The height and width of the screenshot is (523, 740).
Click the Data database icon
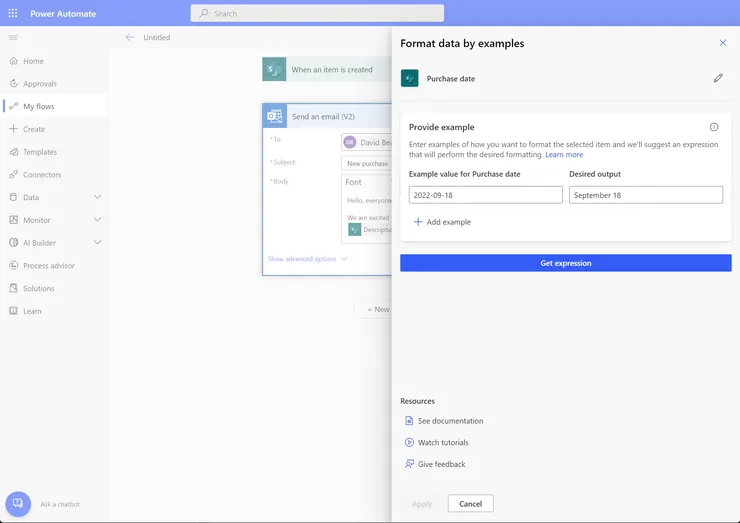[x=14, y=197]
